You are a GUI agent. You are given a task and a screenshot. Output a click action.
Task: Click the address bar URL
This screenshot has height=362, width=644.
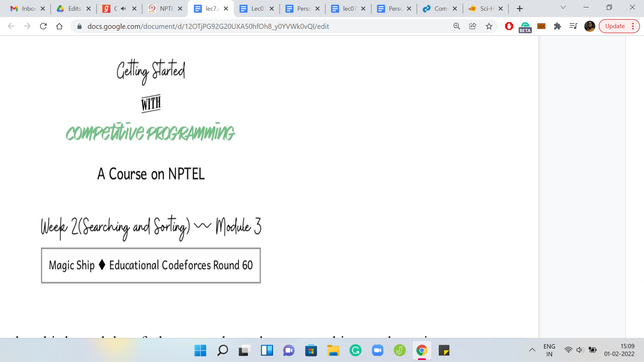(208, 26)
